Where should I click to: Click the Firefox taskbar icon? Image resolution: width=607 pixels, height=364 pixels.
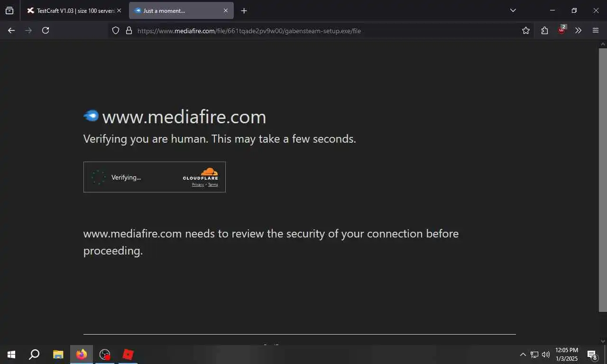pyautogui.click(x=82, y=355)
